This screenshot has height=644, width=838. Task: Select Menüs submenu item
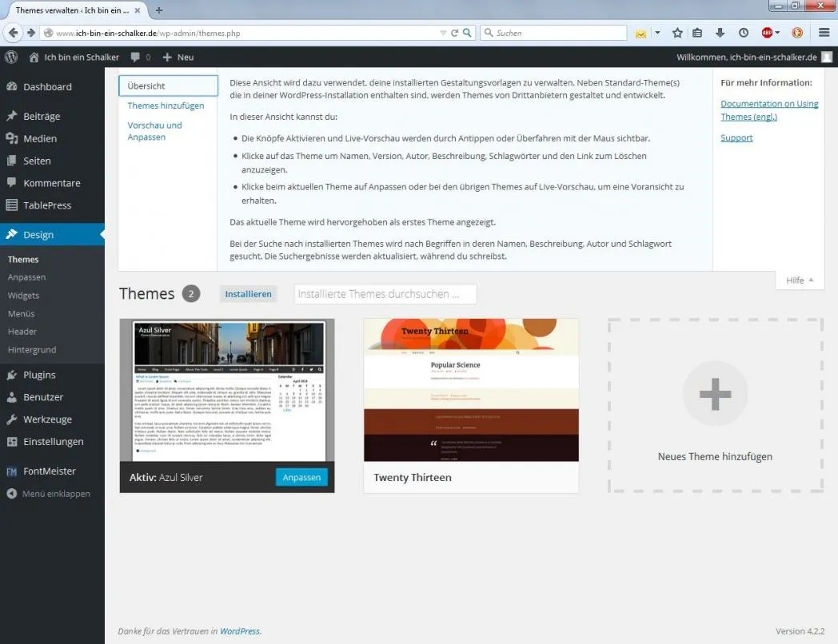pos(22,313)
